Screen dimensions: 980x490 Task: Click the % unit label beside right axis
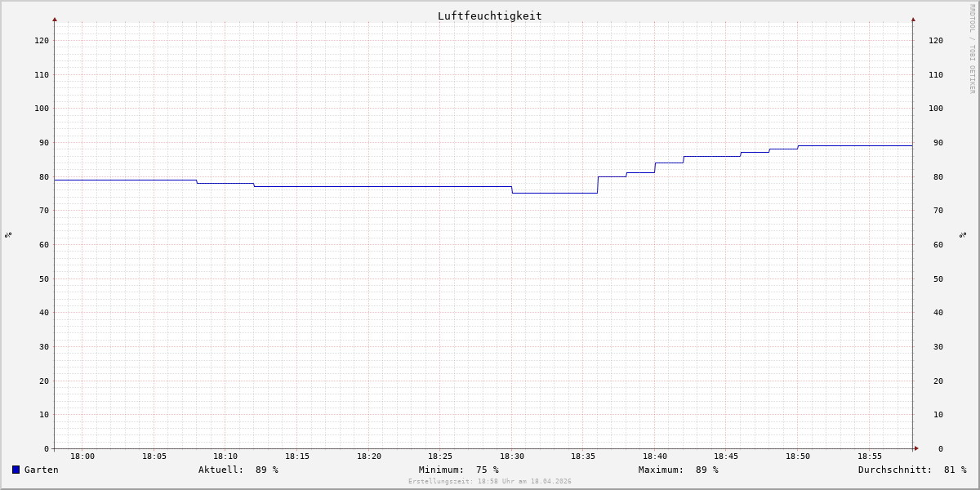963,235
